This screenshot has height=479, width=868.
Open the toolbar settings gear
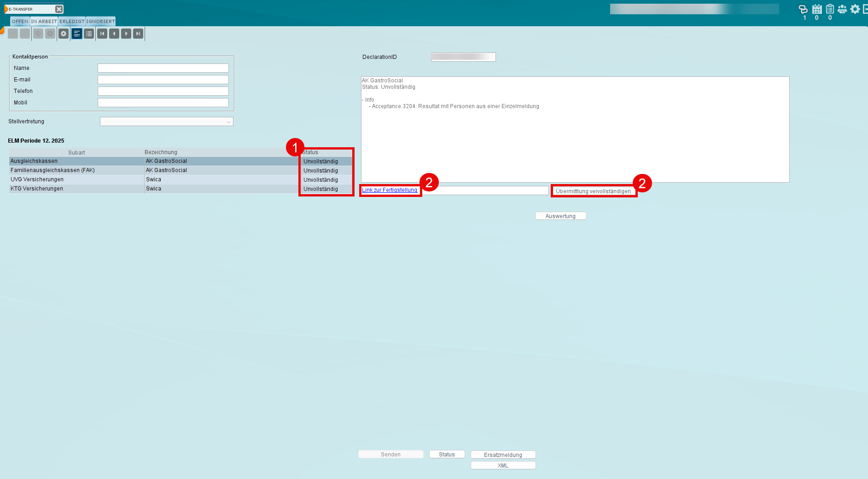64,34
